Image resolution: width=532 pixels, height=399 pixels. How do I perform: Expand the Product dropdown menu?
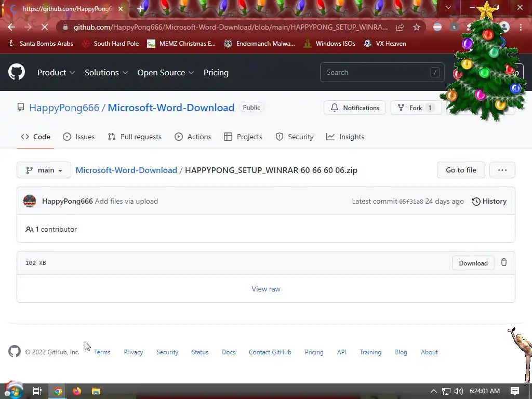point(56,73)
